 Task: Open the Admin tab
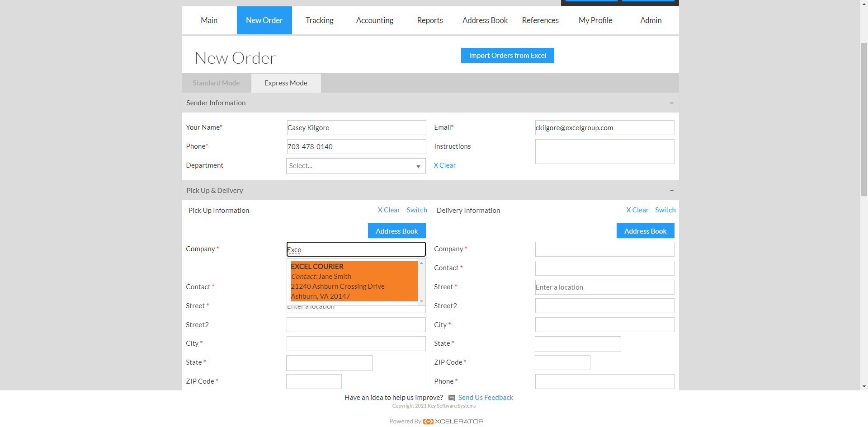651,20
